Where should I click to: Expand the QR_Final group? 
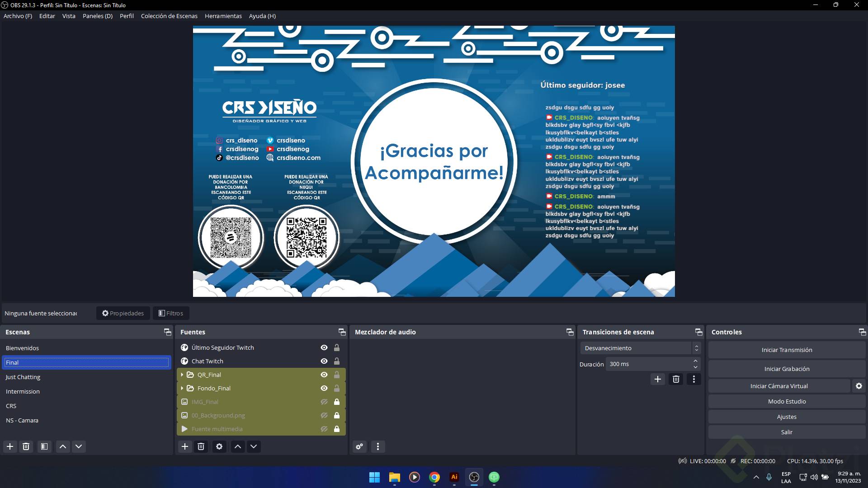182,375
